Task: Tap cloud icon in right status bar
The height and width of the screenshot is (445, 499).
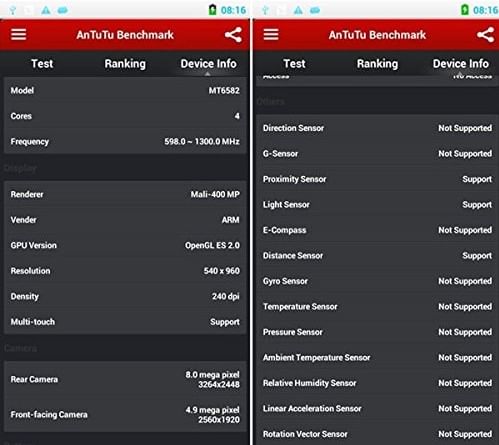Action: tap(315, 11)
